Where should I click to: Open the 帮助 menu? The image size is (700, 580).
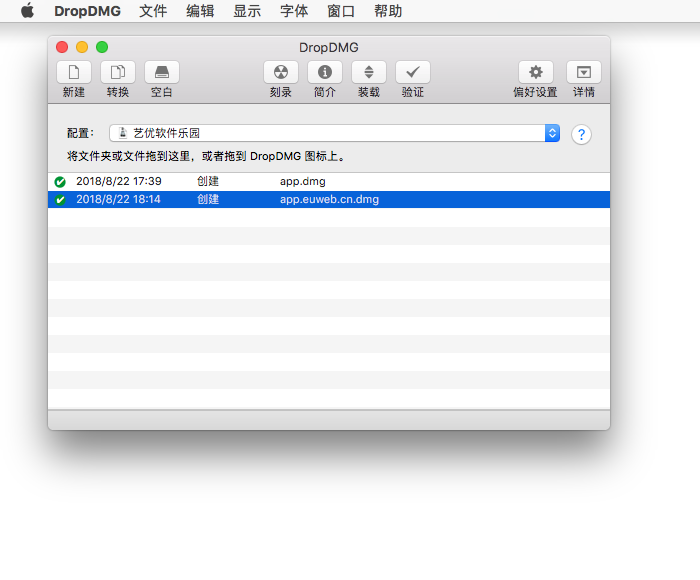coord(388,11)
